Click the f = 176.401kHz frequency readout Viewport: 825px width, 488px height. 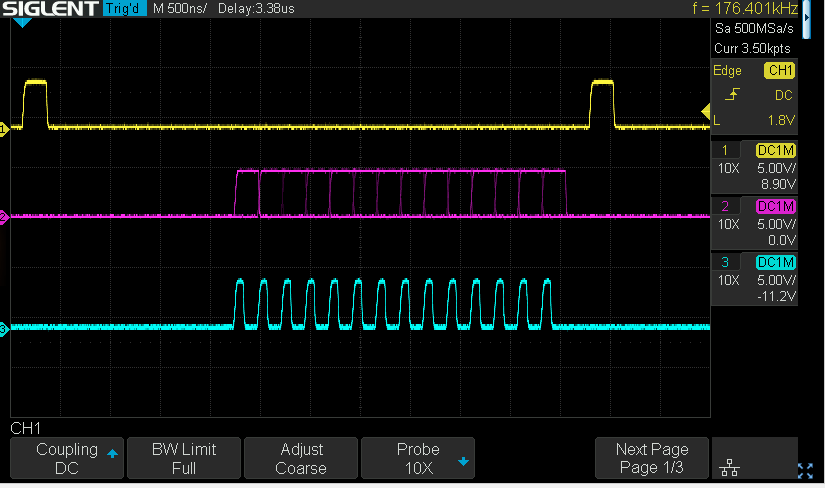[x=746, y=8]
